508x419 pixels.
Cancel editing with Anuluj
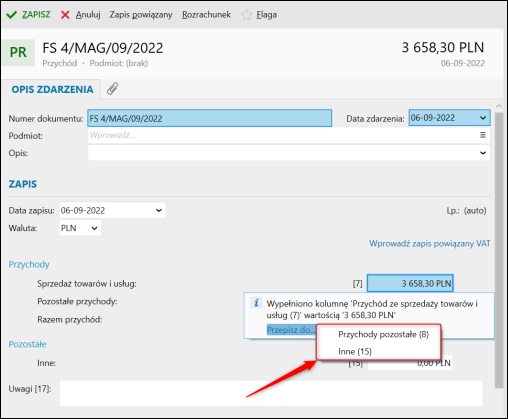click(x=88, y=15)
